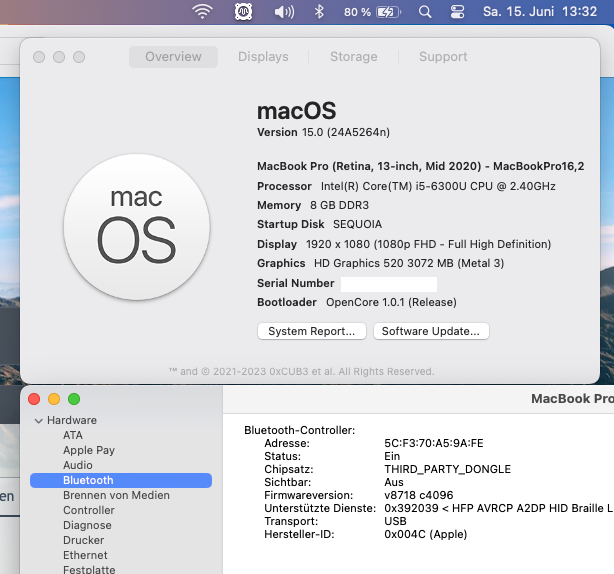
Task: Click Bootloader value OpenCore 1.0.1 (Release)
Action: click(x=391, y=302)
